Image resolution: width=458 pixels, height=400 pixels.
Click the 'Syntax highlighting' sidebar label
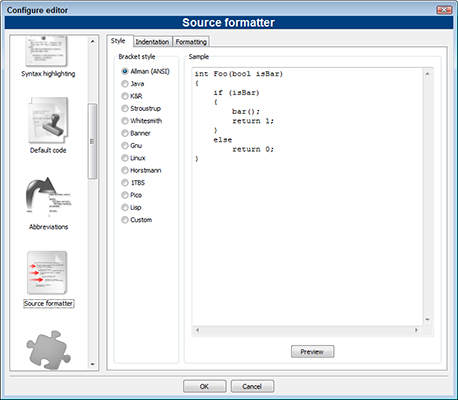point(48,74)
